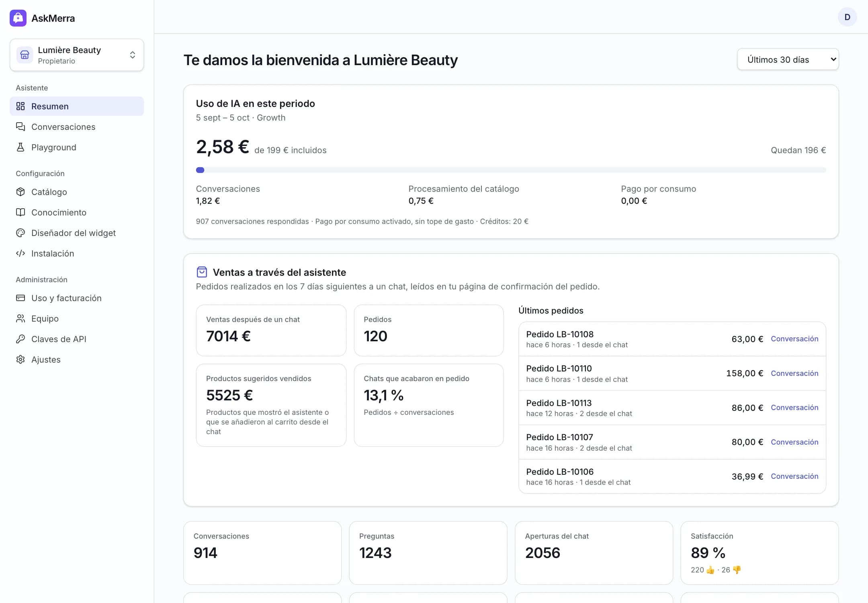Click the "Pedido LB-10113" order title

tap(559, 403)
